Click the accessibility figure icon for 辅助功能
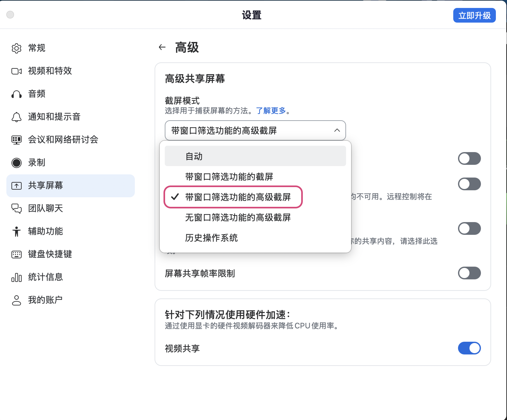 (x=17, y=231)
